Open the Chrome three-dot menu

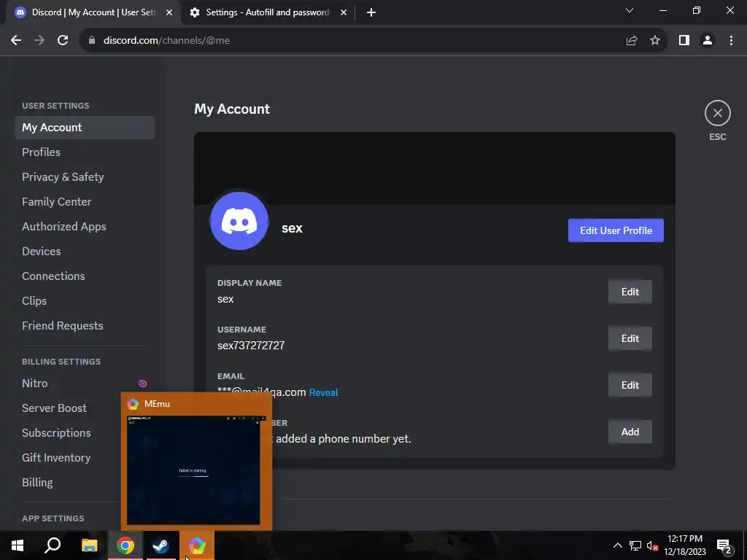coord(731,41)
